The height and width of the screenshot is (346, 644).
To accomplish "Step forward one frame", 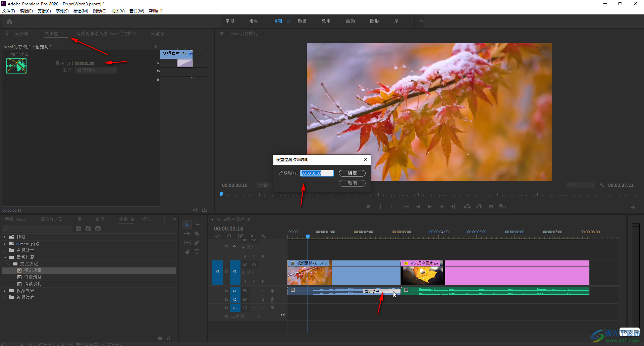I will click(x=441, y=207).
